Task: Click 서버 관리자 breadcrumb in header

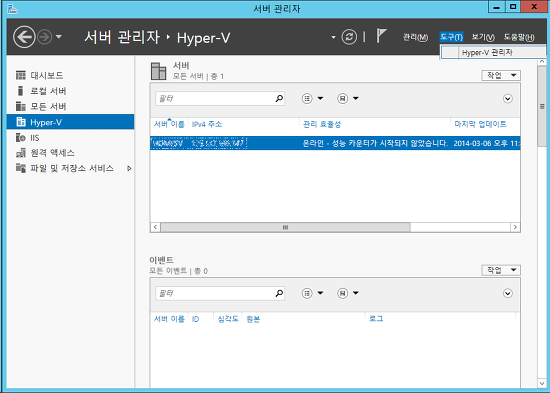Action: coord(122,37)
